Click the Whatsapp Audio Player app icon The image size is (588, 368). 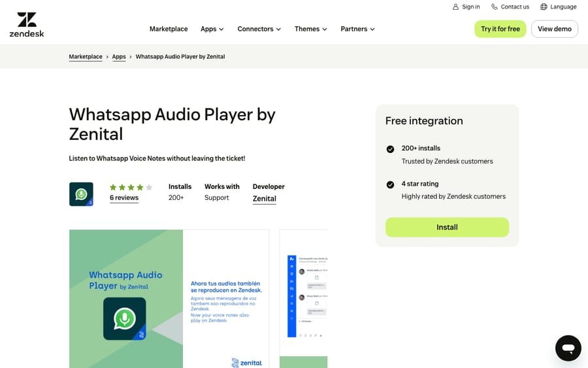pos(81,194)
